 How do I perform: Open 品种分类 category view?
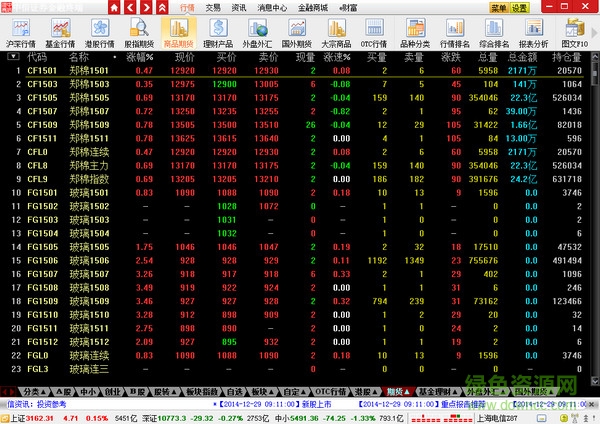tap(416, 33)
